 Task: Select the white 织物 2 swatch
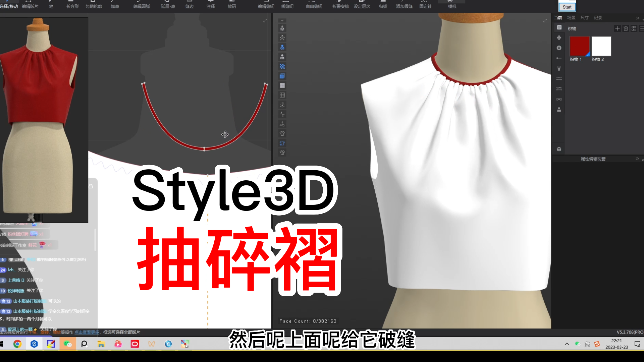(601, 46)
